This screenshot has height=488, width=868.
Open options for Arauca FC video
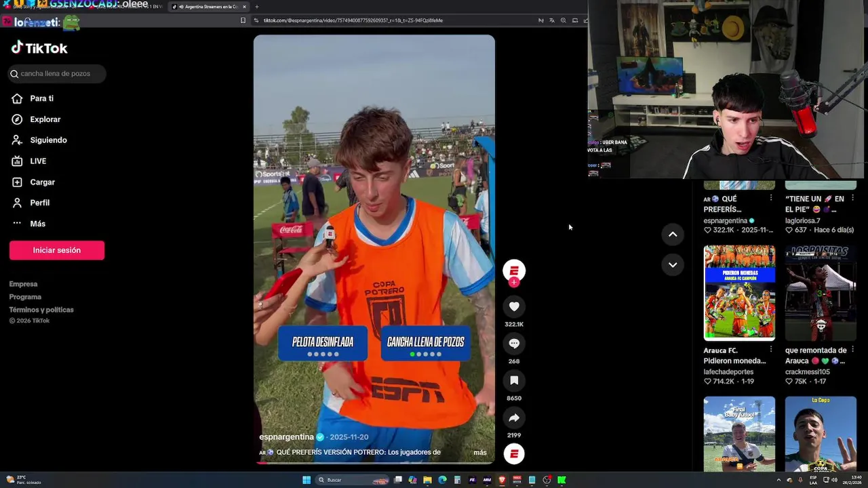pyautogui.click(x=771, y=349)
